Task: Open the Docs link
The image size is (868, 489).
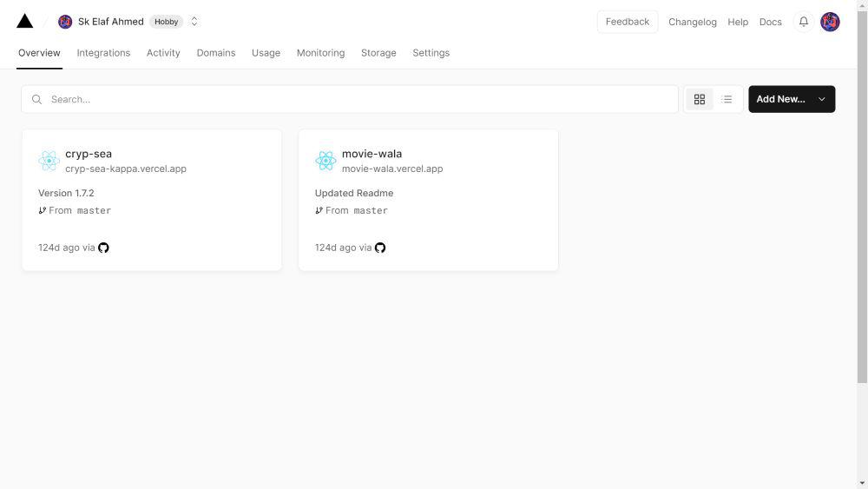Action: click(770, 23)
